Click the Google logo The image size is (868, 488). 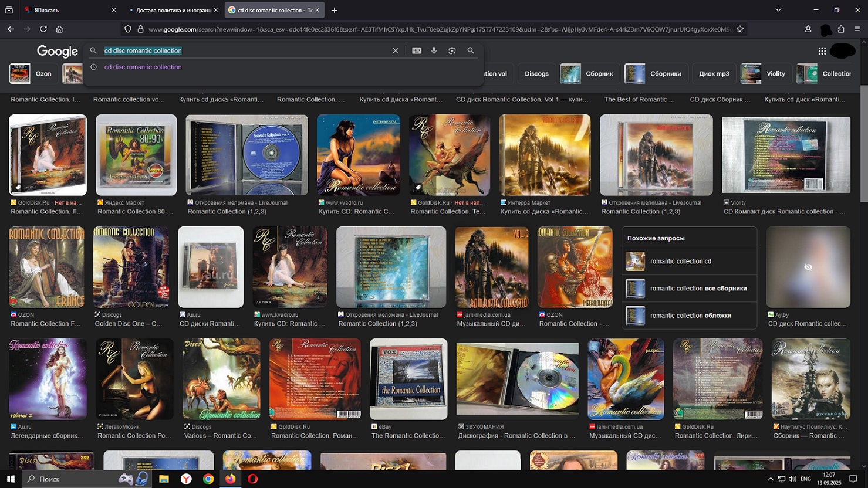(58, 52)
